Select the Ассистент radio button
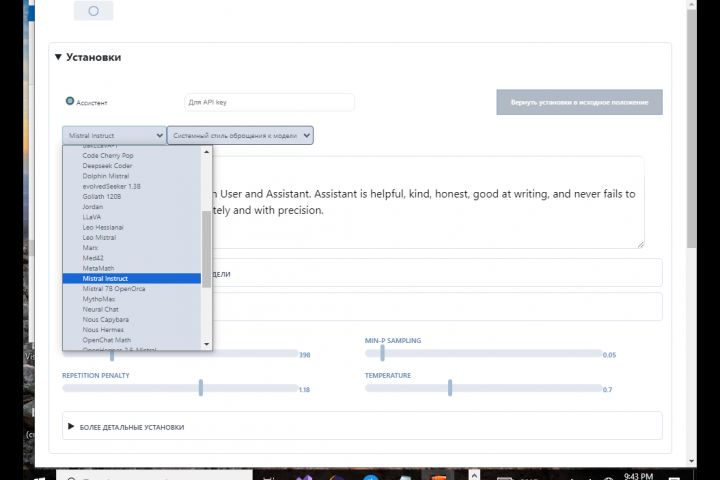 [70, 101]
